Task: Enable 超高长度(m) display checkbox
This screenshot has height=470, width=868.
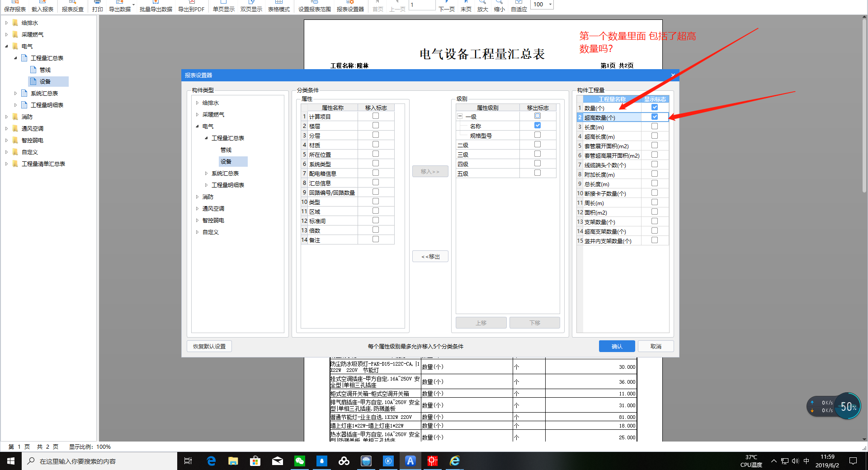Action: pos(655,136)
